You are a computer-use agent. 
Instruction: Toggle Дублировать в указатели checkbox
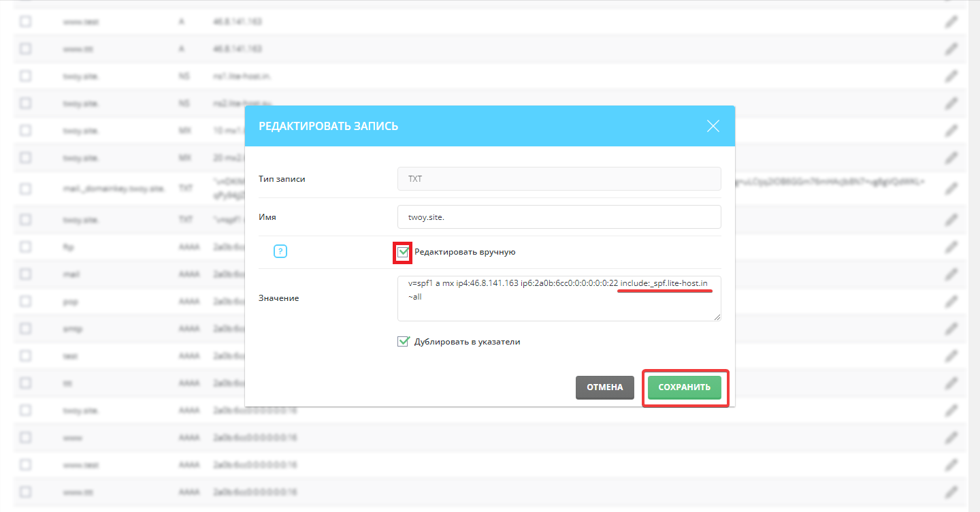(403, 341)
